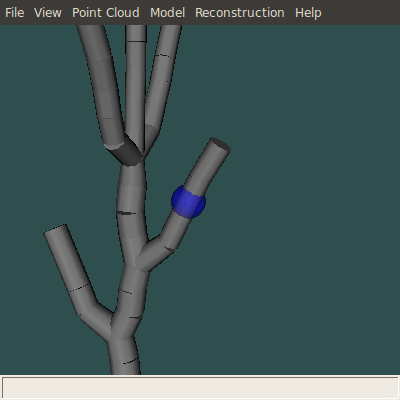Click the text field at the bottom
The width and height of the screenshot is (400, 400).
pyautogui.click(x=200, y=388)
